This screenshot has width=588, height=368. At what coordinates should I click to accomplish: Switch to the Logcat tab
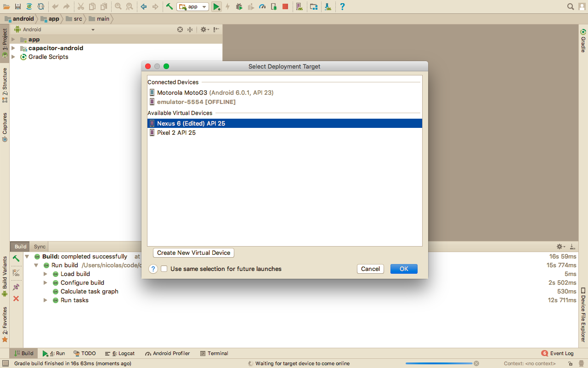[119, 353]
